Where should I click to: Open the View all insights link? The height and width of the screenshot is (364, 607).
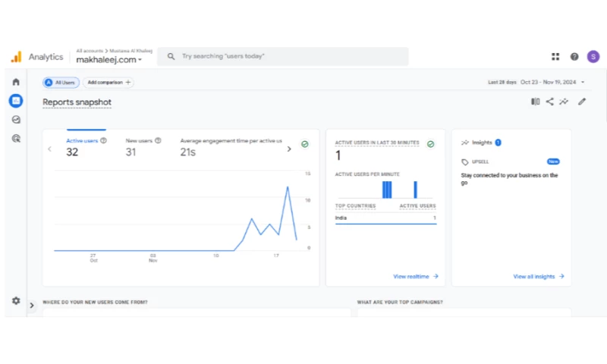pyautogui.click(x=539, y=277)
